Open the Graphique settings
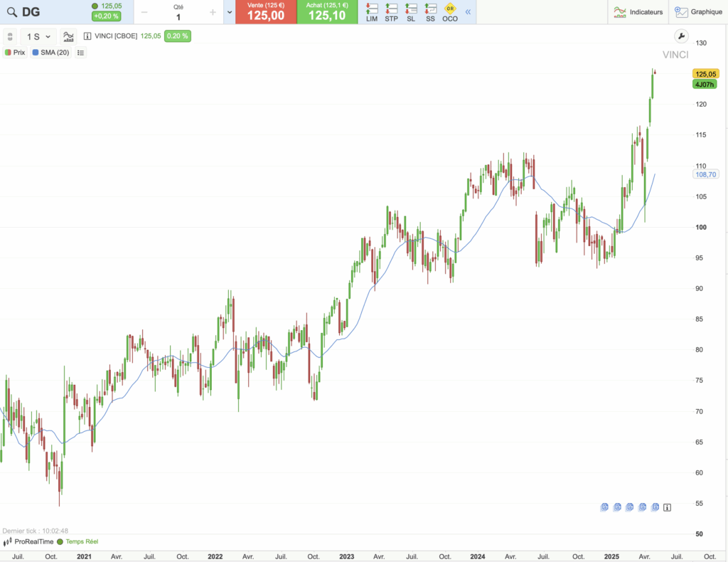 click(698, 12)
